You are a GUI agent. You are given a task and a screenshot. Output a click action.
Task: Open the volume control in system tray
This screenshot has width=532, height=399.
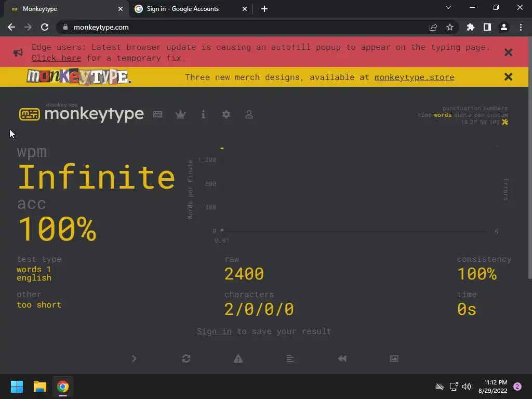click(467, 387)
